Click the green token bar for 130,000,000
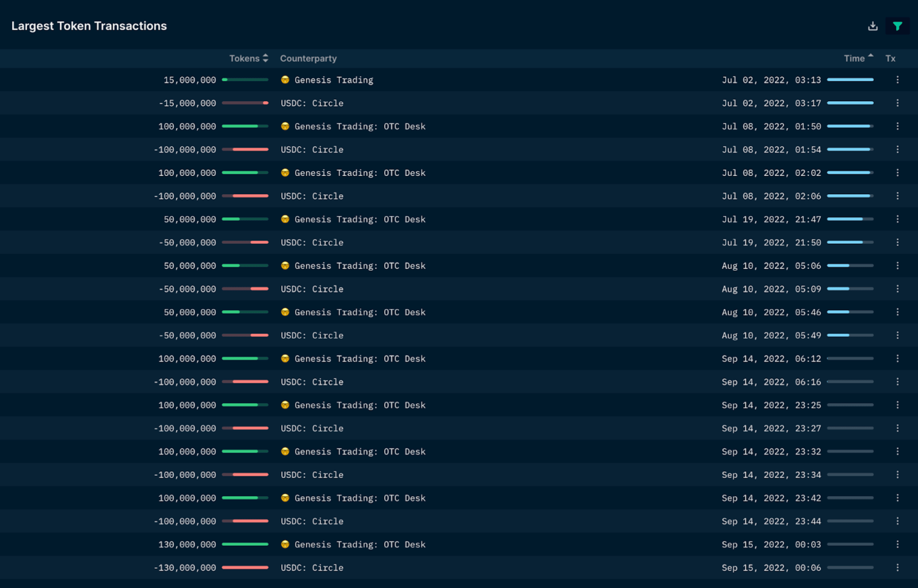 coord(245,544)
